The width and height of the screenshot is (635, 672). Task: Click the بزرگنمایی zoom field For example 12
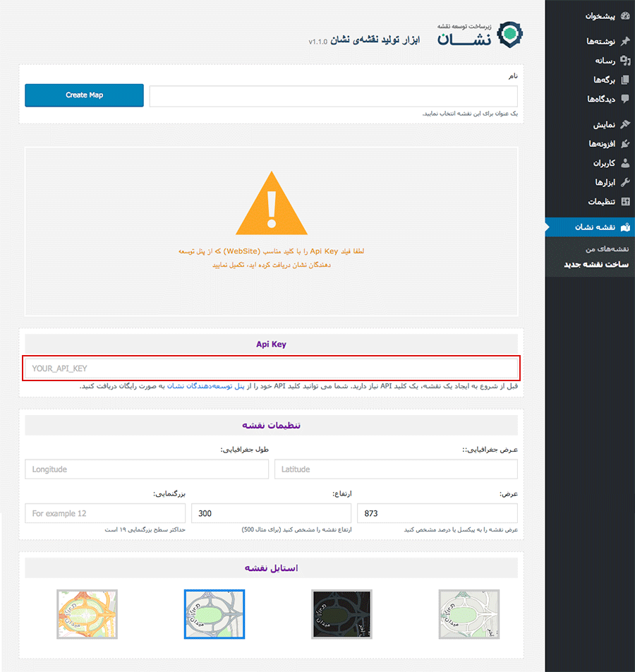[105, 513]
